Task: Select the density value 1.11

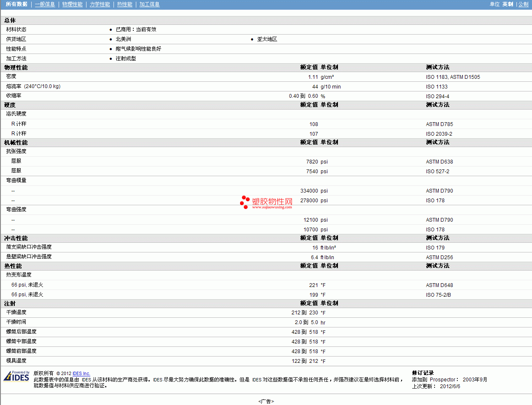Action: [x=313, y=77]
